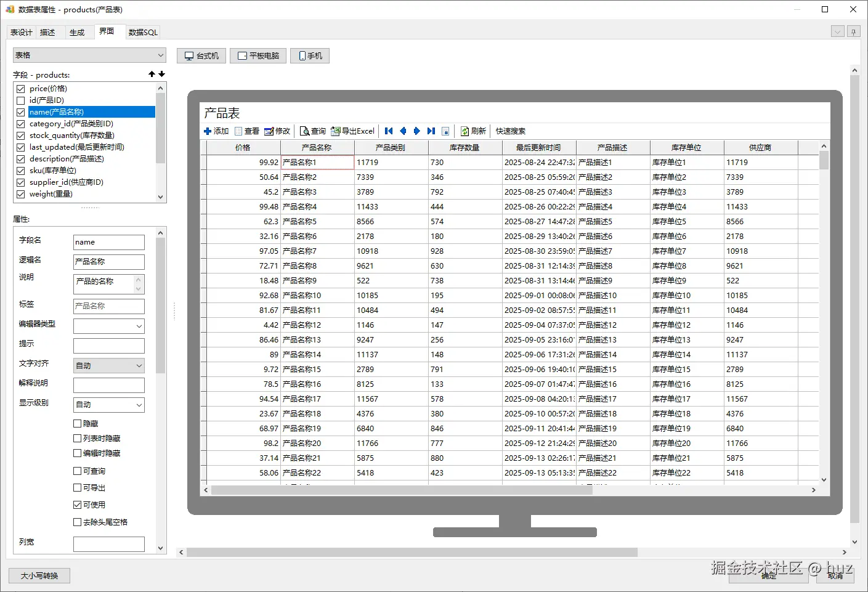The height and width of the screenshot is (592, 868).
Task: Select the 产品名称1 table cell
Action: click(x=317, y=163)
